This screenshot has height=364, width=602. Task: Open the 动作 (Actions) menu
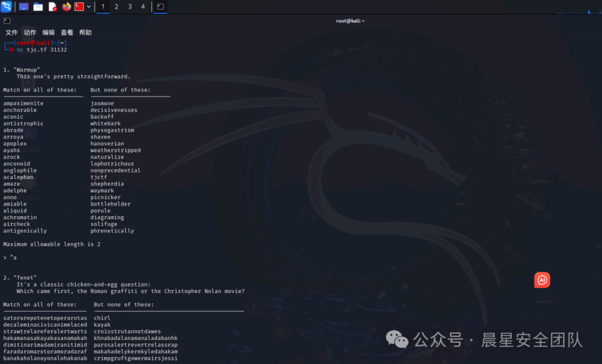click(x=30, y=32)
